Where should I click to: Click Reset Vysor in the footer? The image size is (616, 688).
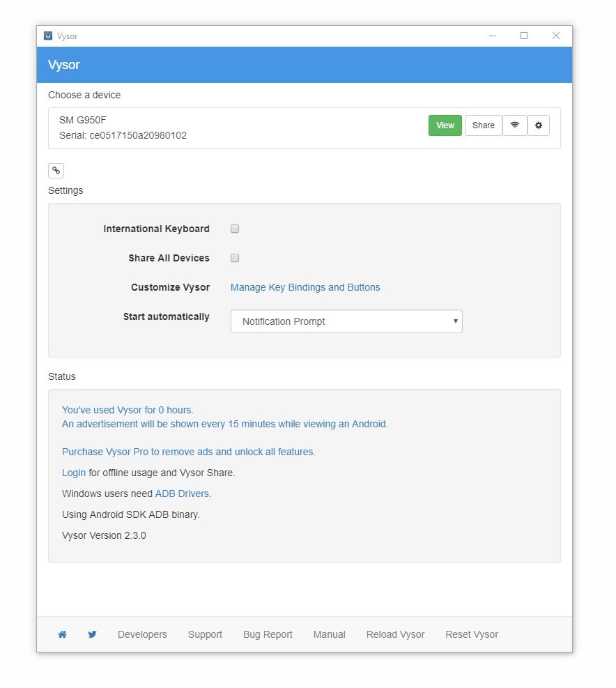[x=472, y=634]
